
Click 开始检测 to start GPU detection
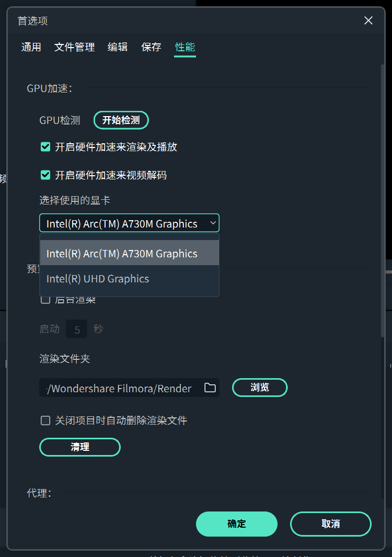pos(121,120)
